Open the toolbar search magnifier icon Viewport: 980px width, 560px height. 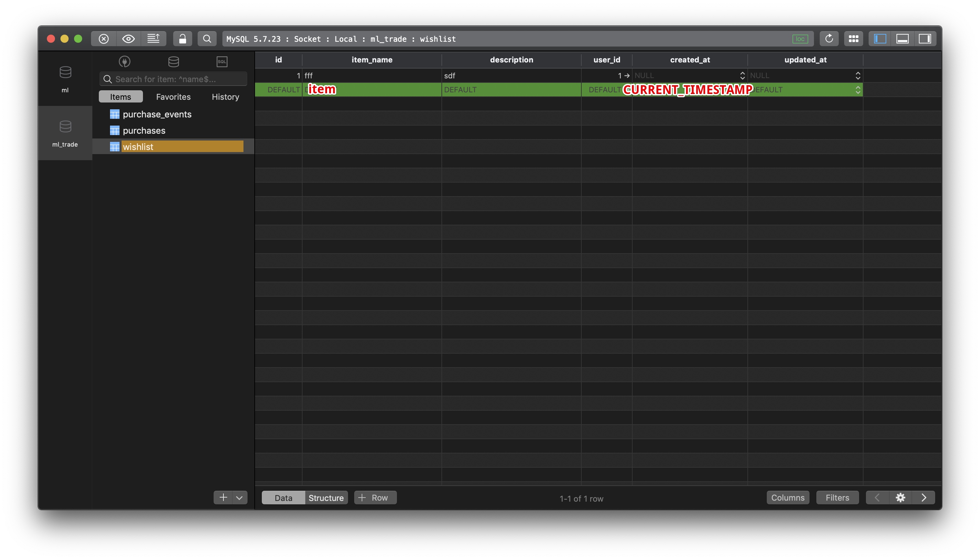[x=207, y=38]
